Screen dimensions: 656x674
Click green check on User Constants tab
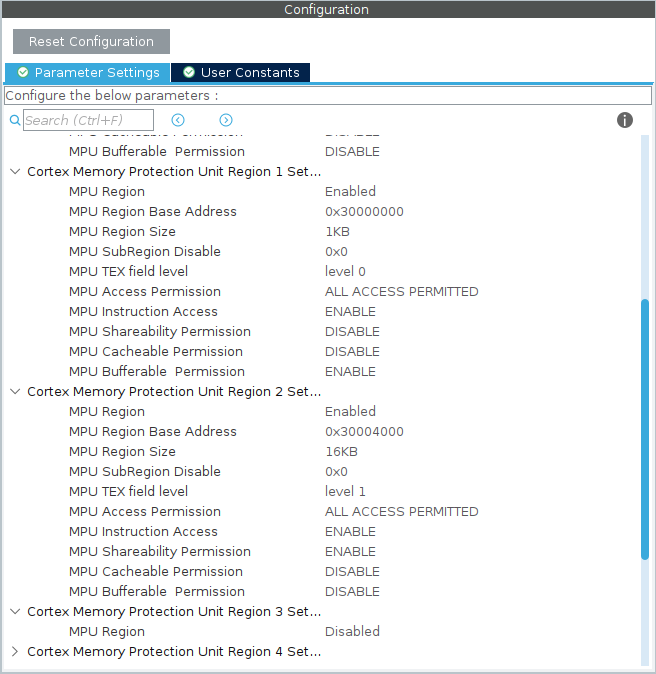pyautogui.click(x=189, y=72)
